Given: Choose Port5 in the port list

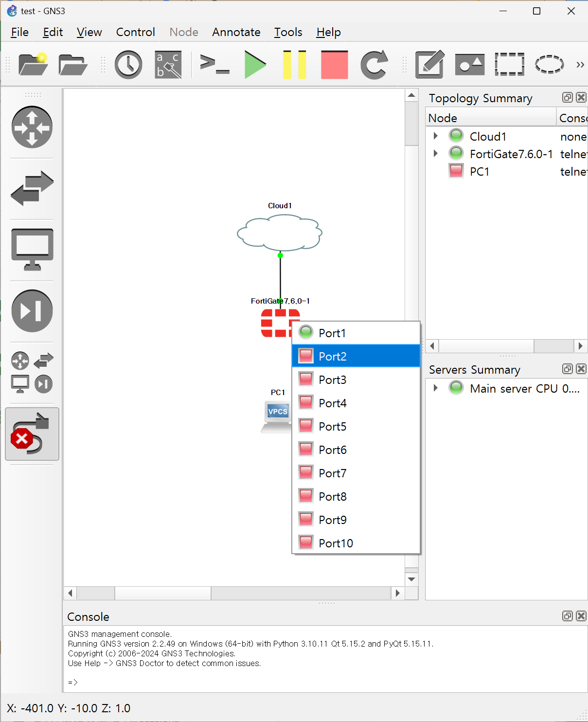Looking at the screenshot, I should coord(356,426).
